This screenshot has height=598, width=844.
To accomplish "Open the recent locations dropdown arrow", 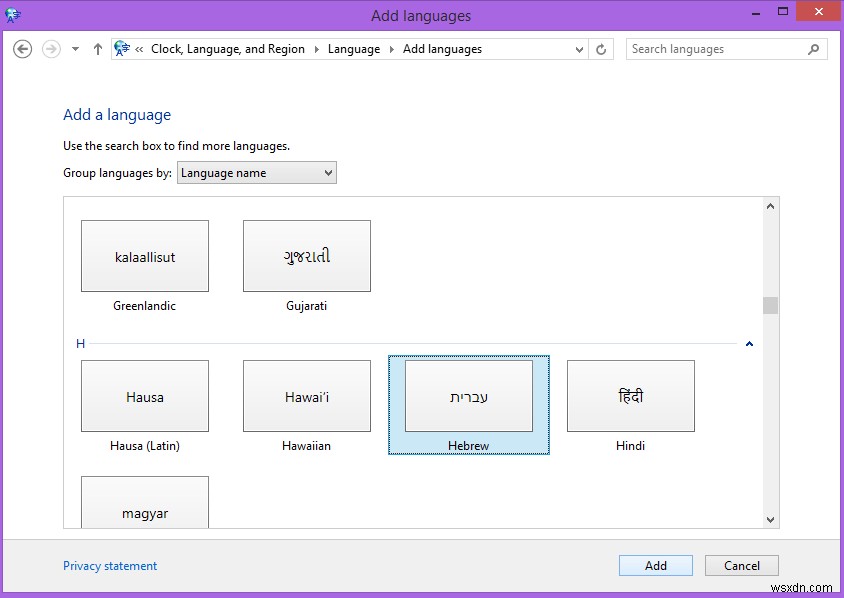I will (74, 48).
